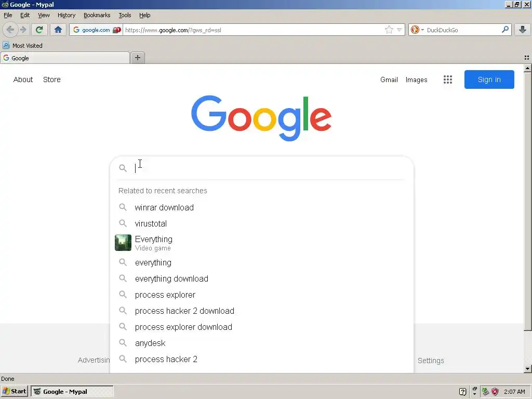Select lowercase everything suggestion
Image resolution: width=532 pixels, height=399 pixels.
(153, 262)
